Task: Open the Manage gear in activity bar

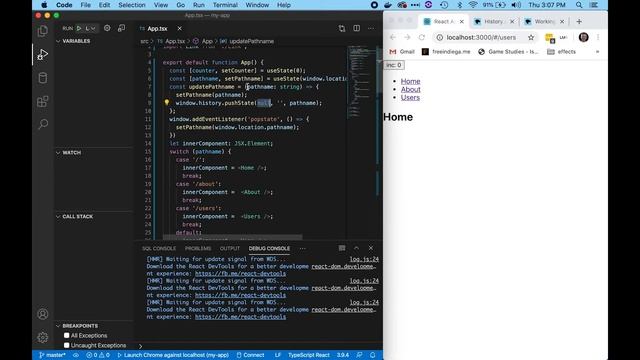Action: point(42,337)
